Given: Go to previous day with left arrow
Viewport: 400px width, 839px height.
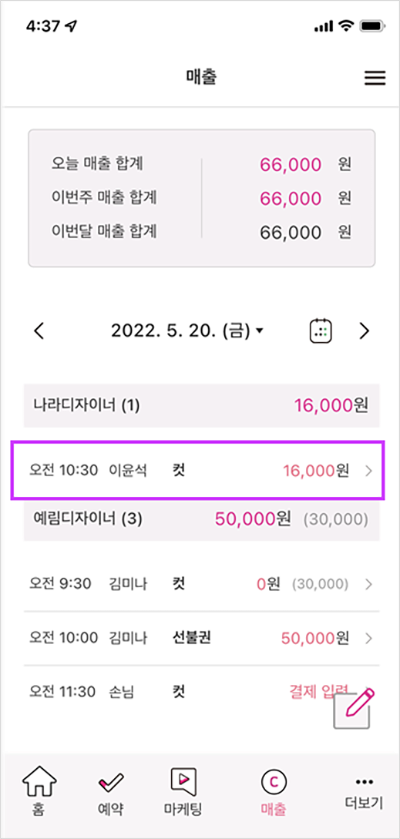Looking at the screenshot, I should click(x=39, y=331).
